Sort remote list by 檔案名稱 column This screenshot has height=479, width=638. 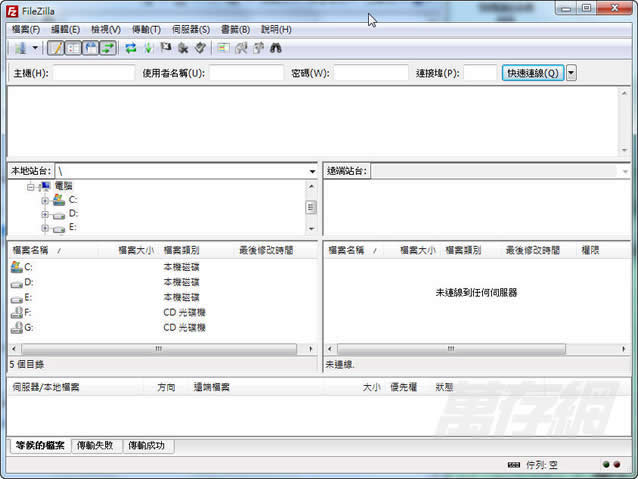[346, 250]
